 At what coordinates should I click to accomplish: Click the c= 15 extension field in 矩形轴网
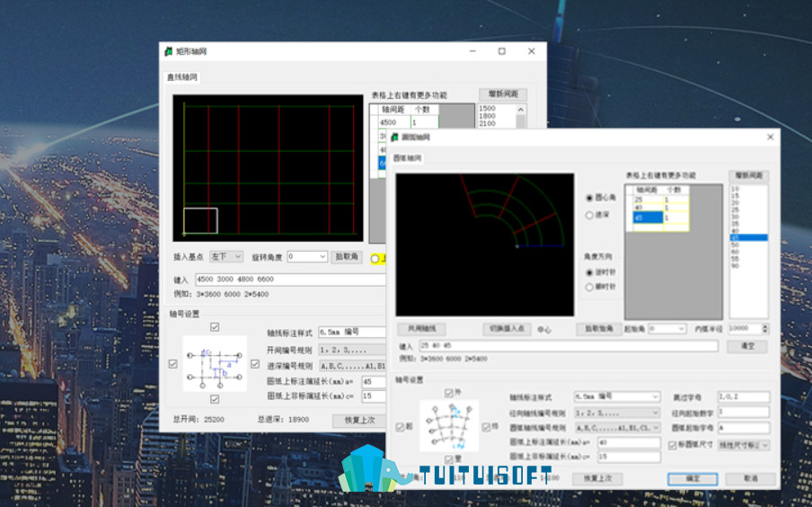(x=374, y=396)
